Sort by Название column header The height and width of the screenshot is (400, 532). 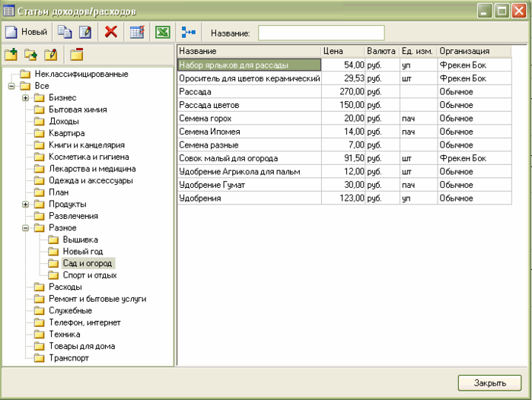point(249,51)
